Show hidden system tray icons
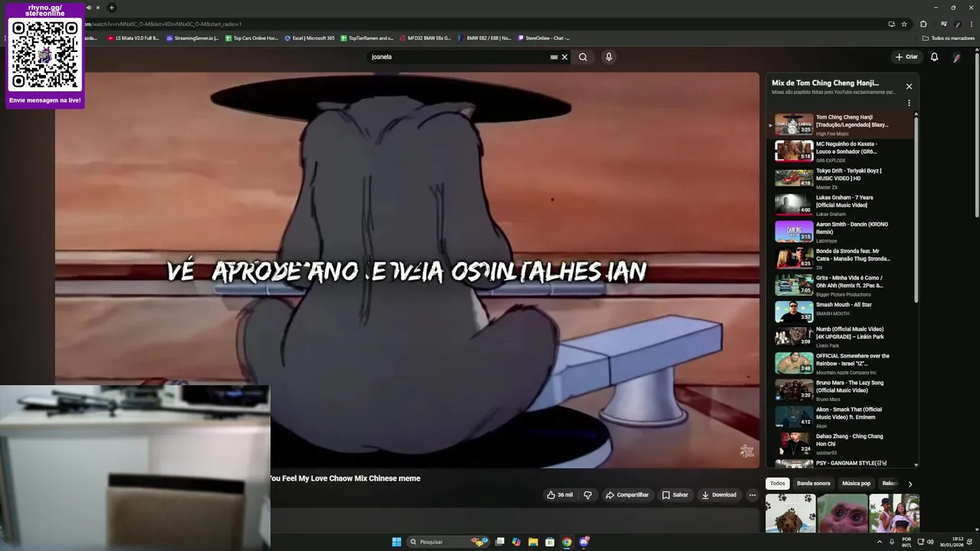The width and height of the screenshot is (980, 551). 879,542
